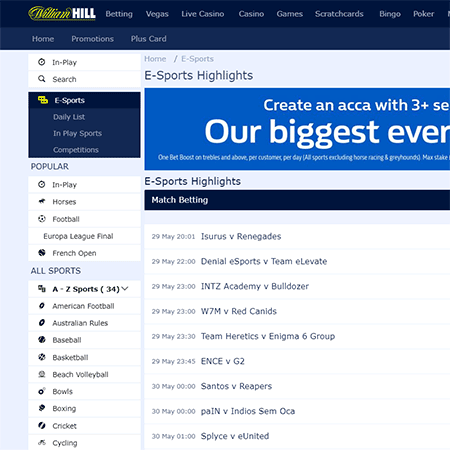Open the Betting tab

point(119,14)
